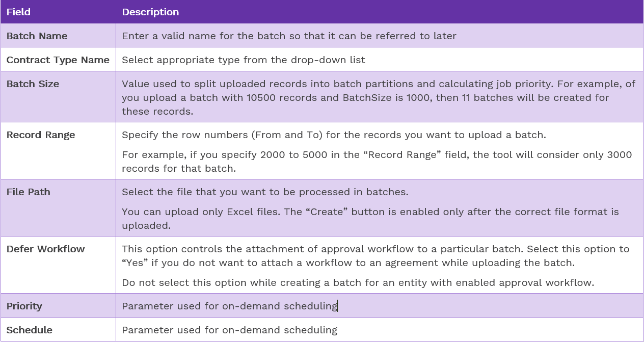Select the Priority field cell

(x=24, y=306)
